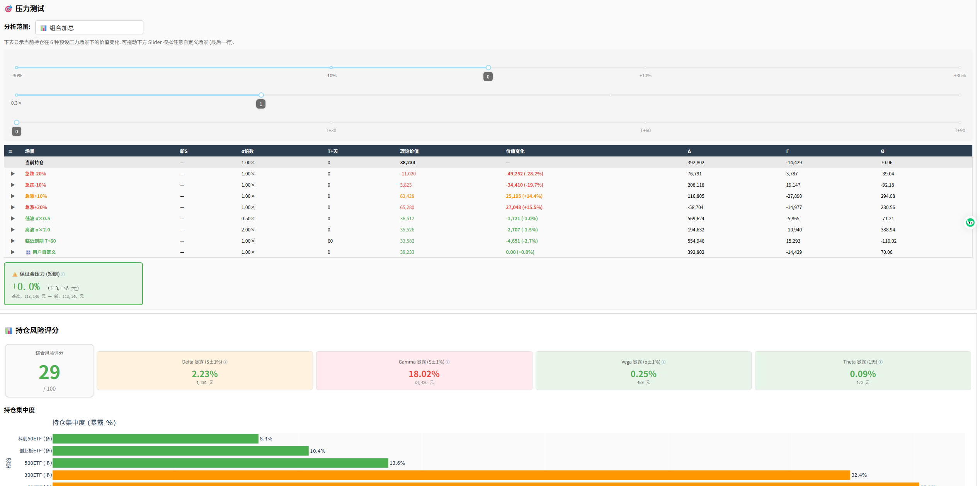Click the 500ETF (多) bar showing 13.6%
980x486 pixels.
221,463
